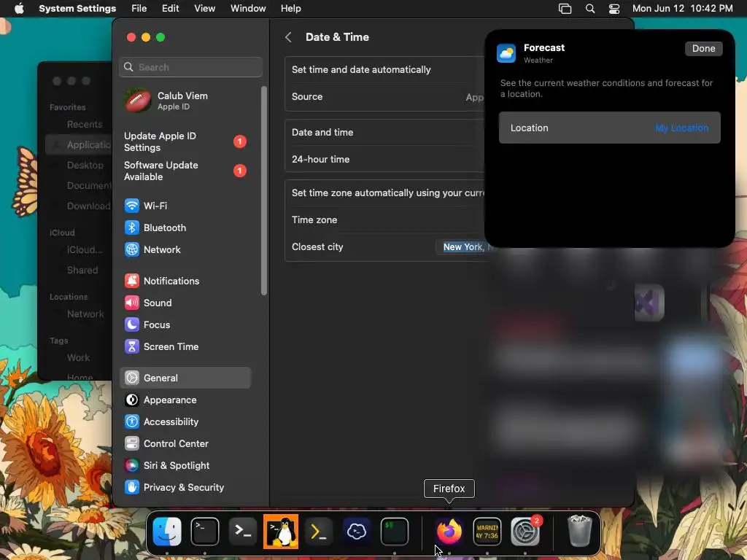The height and width of the screenshot is (560, 747).
Task: Click Calub Viem Apple ID avatar
Action: pos(138,101)
